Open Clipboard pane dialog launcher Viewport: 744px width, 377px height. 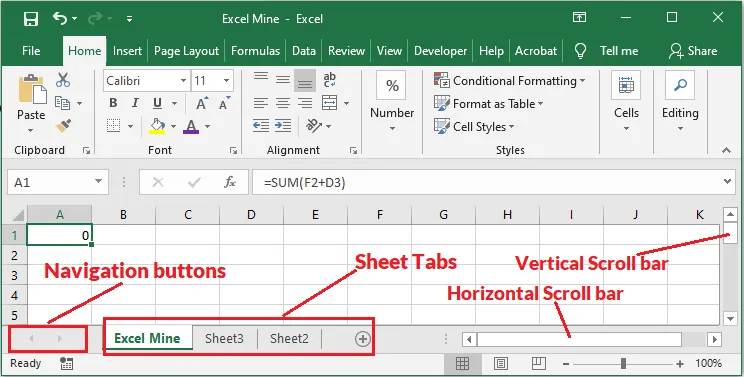[86, 150]
